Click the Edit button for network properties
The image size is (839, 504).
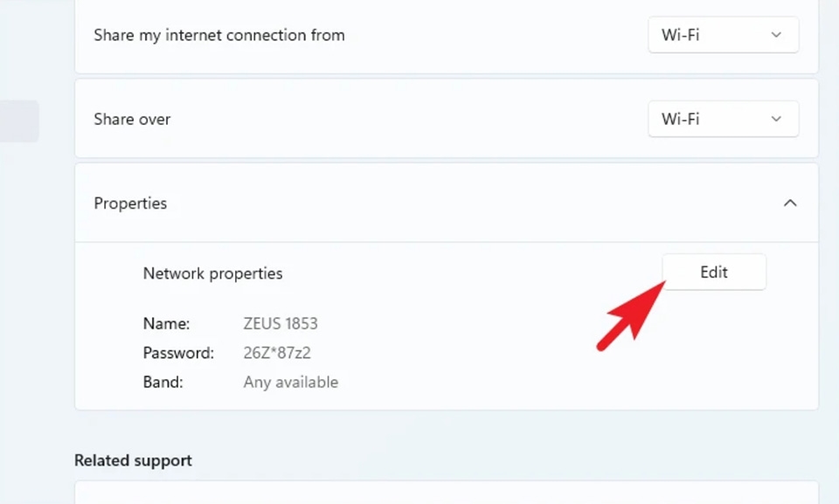713,272
